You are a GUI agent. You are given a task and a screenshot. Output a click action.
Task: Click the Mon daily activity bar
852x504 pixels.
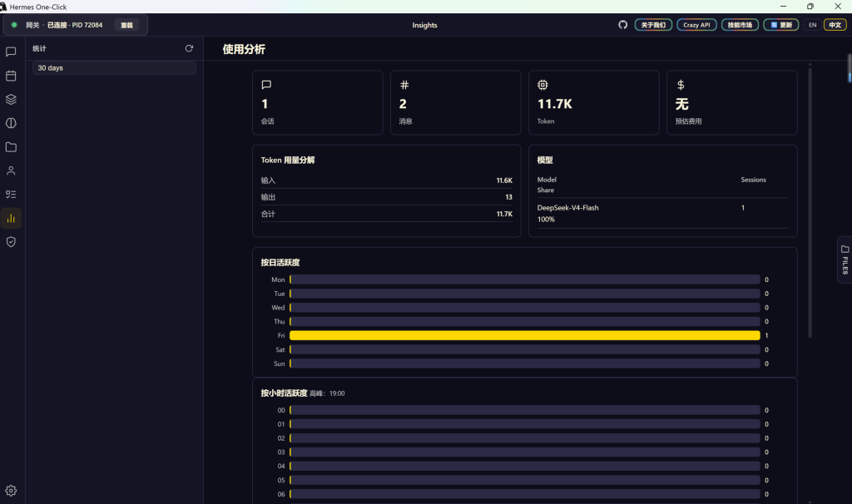525,279
